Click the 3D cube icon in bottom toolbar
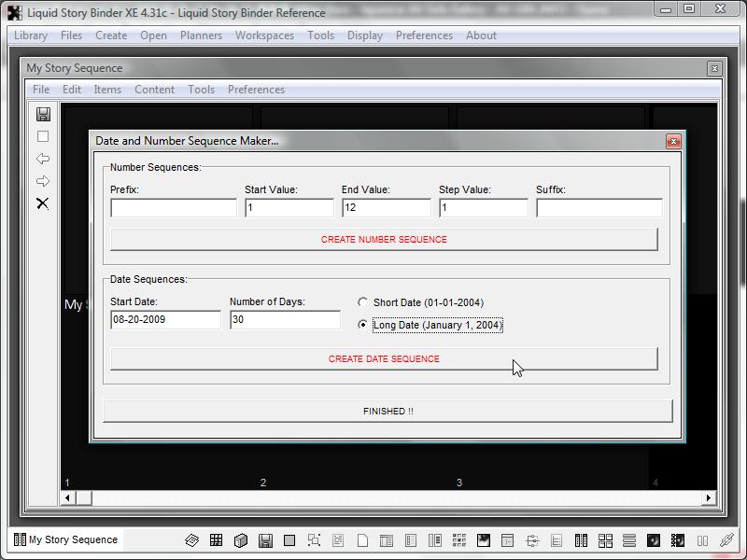 point(241,540)
